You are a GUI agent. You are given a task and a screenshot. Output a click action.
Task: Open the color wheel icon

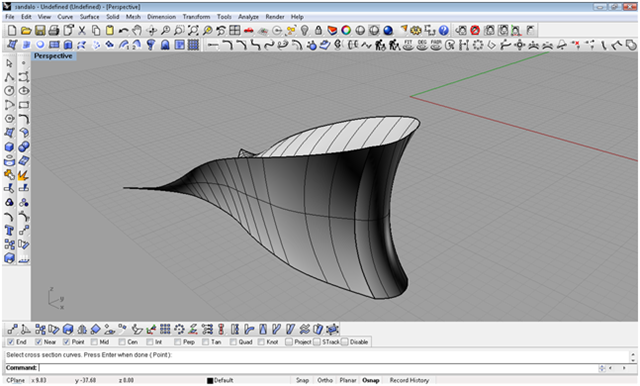click(x=346, y=31)
